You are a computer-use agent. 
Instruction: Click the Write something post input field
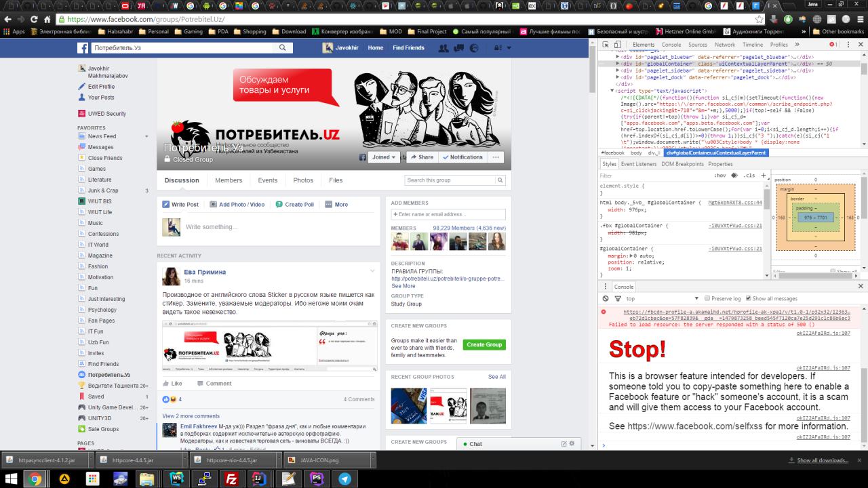coord(279,227)
